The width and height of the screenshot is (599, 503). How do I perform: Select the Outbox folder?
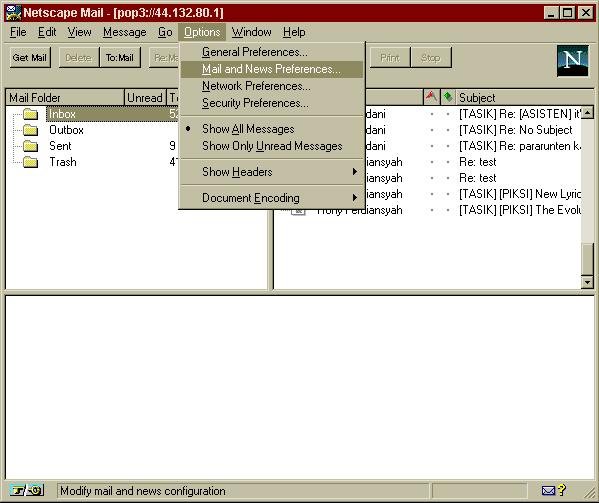pyautogui.click(x=66, y=130)
